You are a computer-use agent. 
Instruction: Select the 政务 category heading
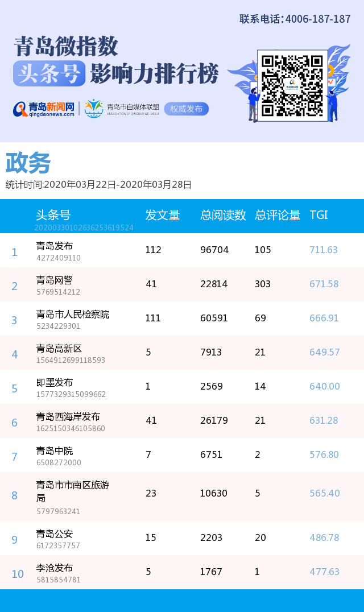[x=28, y=163]
